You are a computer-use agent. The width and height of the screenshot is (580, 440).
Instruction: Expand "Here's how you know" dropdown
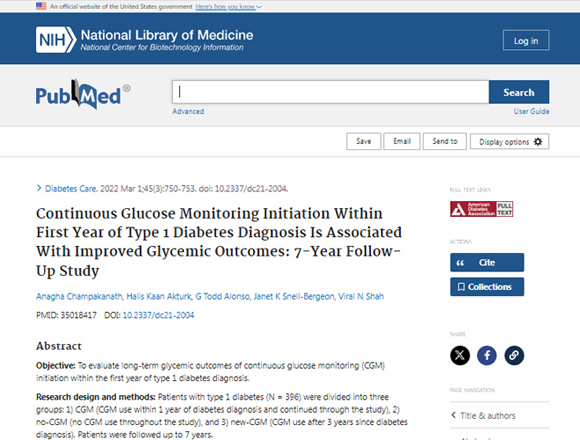click(x=229, y=7)
